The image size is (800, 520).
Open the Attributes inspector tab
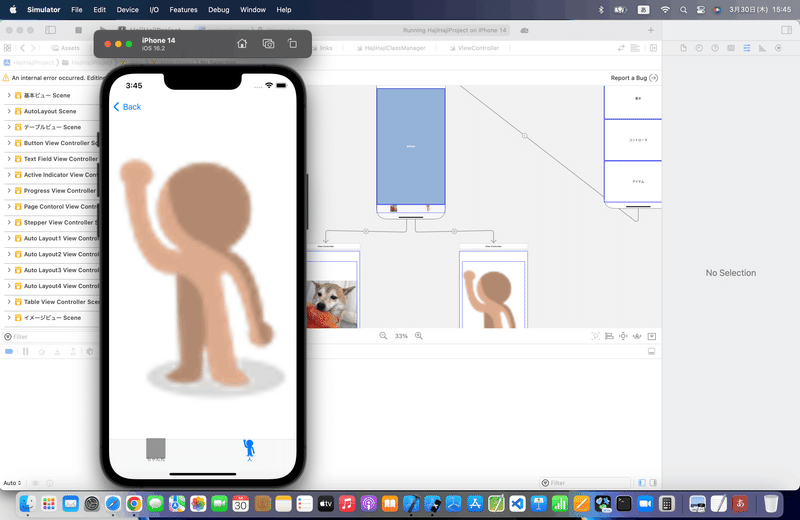[747, 48]
